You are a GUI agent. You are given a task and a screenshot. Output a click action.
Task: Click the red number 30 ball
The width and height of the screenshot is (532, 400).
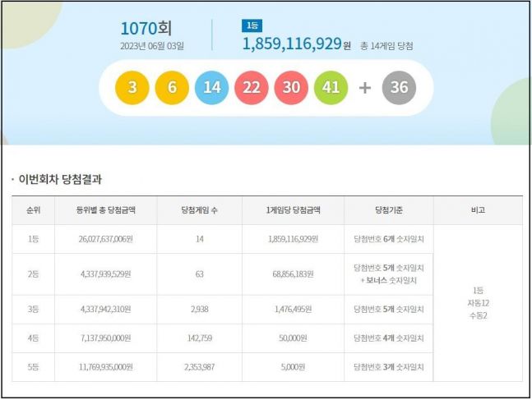(x=292, y=88)
